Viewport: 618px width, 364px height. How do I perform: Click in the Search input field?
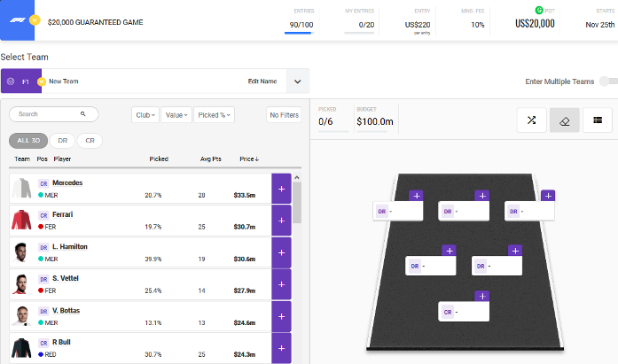[x=53, y=114]
